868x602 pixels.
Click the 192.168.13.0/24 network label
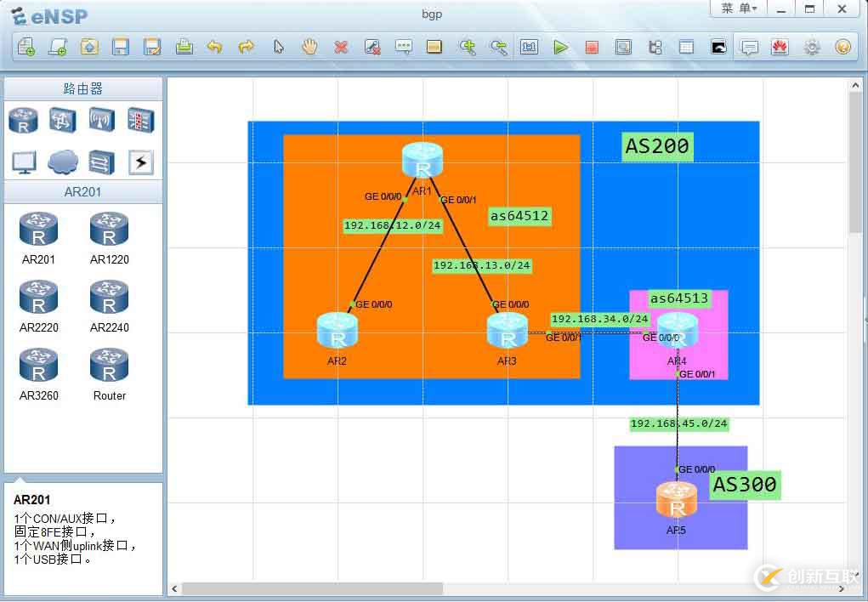482,266
